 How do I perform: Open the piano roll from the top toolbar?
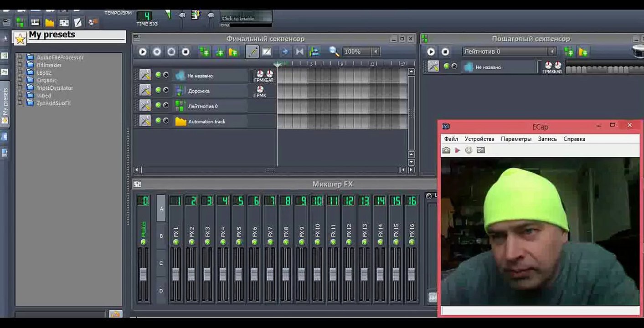tap(35, 22)
